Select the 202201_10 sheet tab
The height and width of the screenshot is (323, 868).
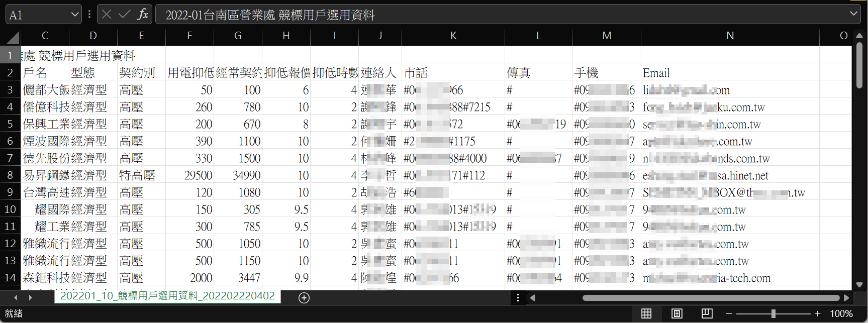tap(167, 296)
